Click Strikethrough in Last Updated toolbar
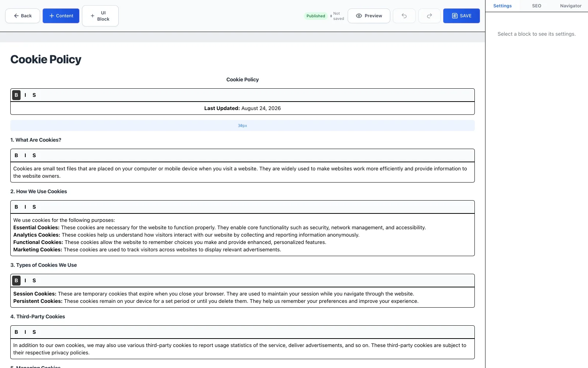 [34, 95]
